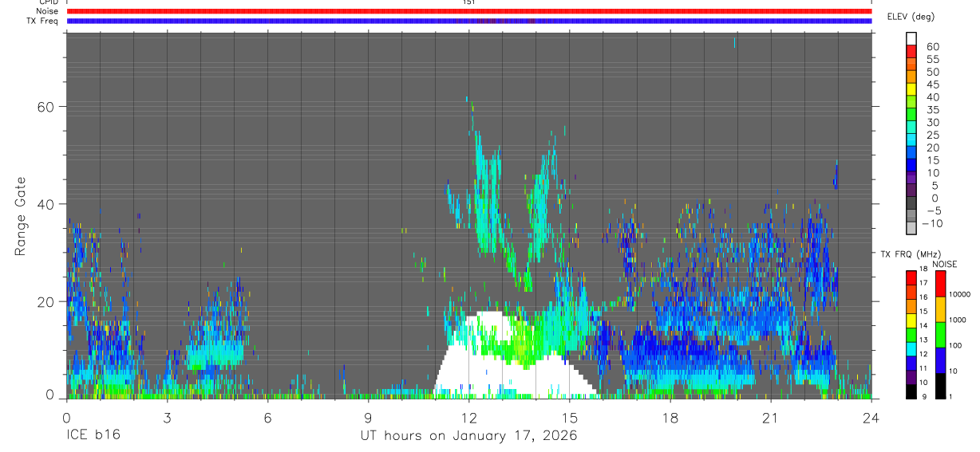Click the '3' tick on UT hours axis

167,418
